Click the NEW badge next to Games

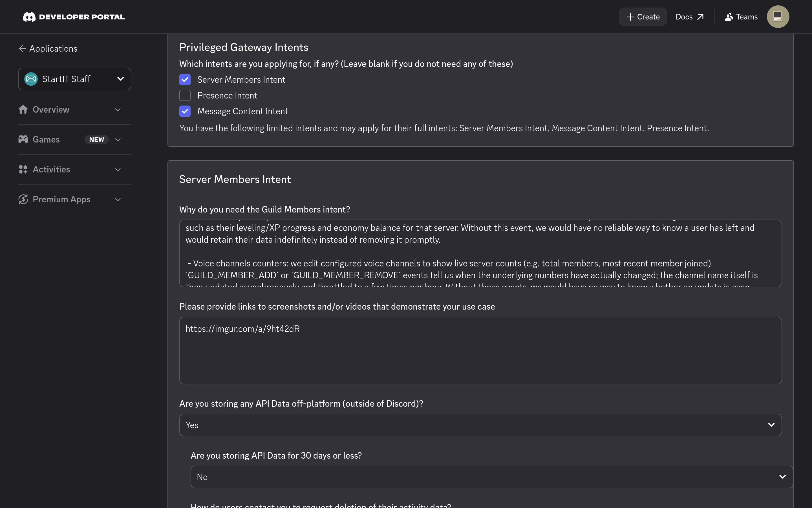[x=97, y=139]
